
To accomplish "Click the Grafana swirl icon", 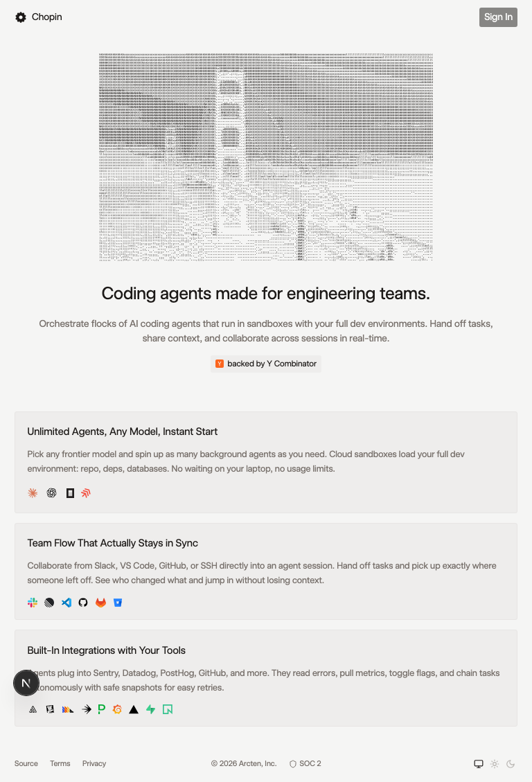I will pos(117,709).
